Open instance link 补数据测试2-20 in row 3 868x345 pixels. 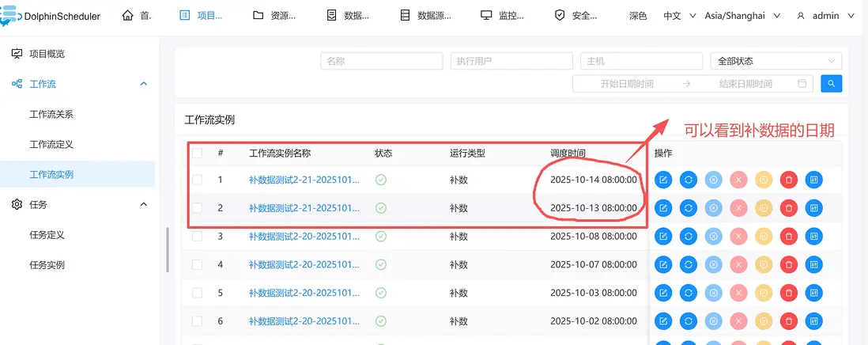coord(304,237)
